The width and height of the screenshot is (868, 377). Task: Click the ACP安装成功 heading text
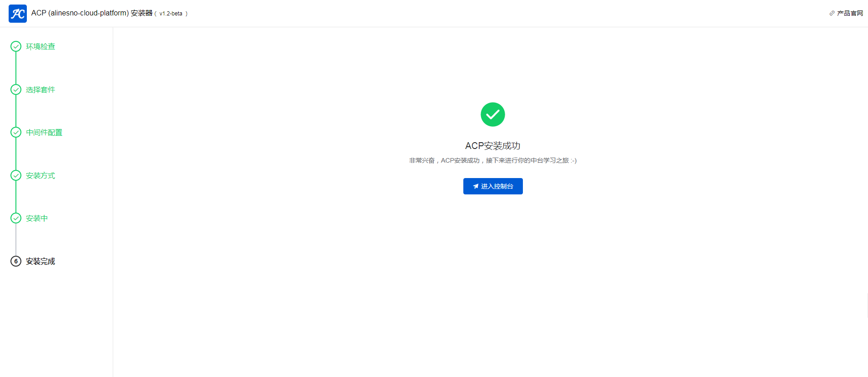(x=492, y=146)
